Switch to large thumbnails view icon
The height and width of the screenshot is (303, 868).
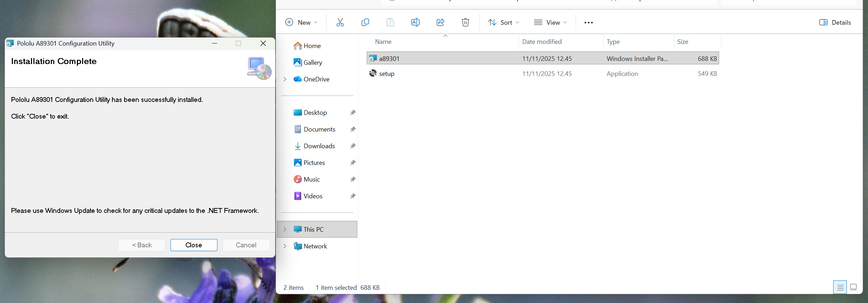pyautogui.click(x=853, y=287)
